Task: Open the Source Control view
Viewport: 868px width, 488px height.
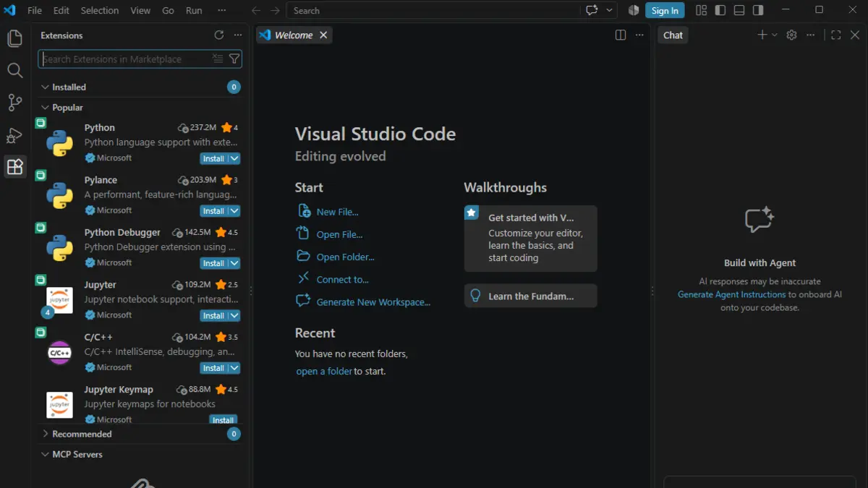Action: [14, 103]
